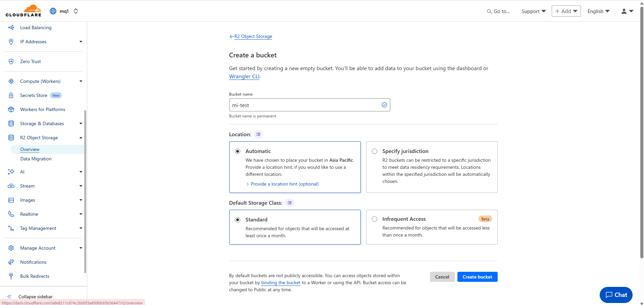Image resolution: width=644 pixels, height=305 pixels.
Task: Click the Manage Account gear icon
Action: click(11, 248)
